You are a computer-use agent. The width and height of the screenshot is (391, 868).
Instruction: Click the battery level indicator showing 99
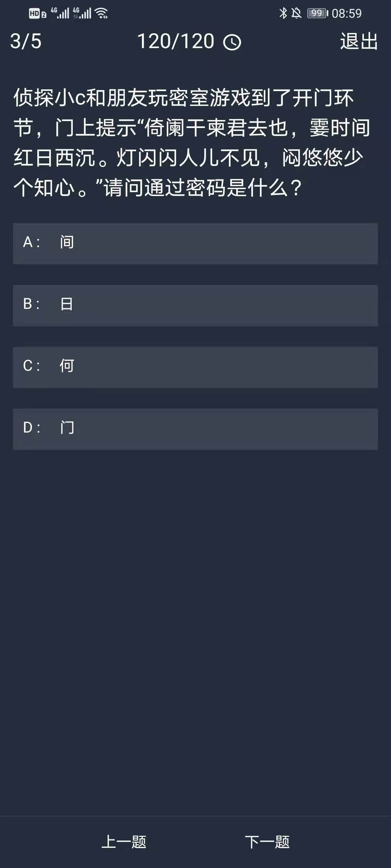point(317,13)
